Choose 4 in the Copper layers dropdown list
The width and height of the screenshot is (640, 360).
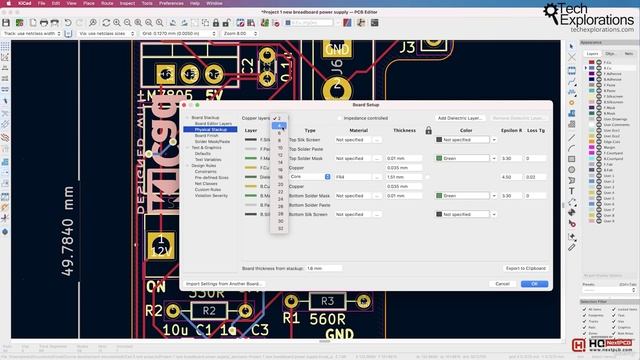tap(280, 126)
